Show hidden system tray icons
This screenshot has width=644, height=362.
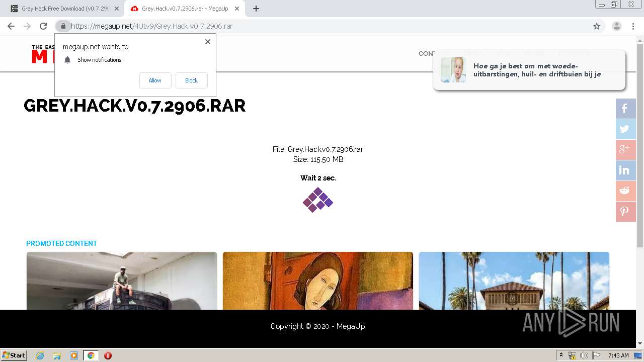[x=561, y=355]
